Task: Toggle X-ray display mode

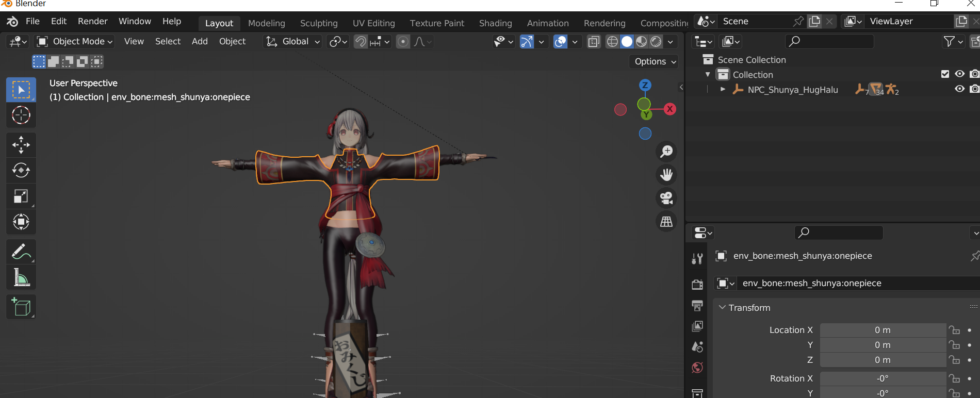Action: (x=594, y=41)
